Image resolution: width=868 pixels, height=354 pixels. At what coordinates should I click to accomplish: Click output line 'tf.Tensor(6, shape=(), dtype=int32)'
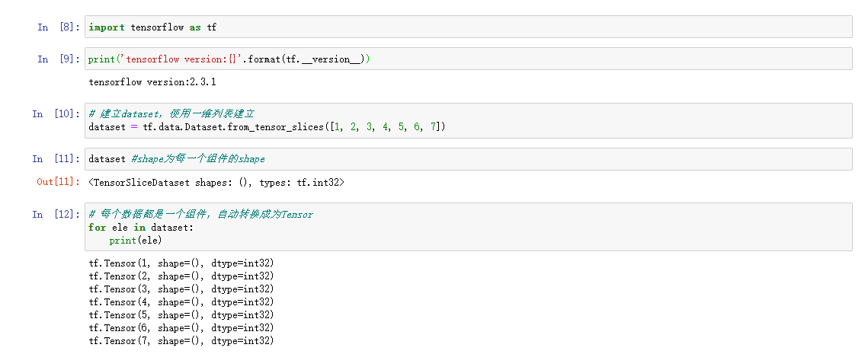181,328
